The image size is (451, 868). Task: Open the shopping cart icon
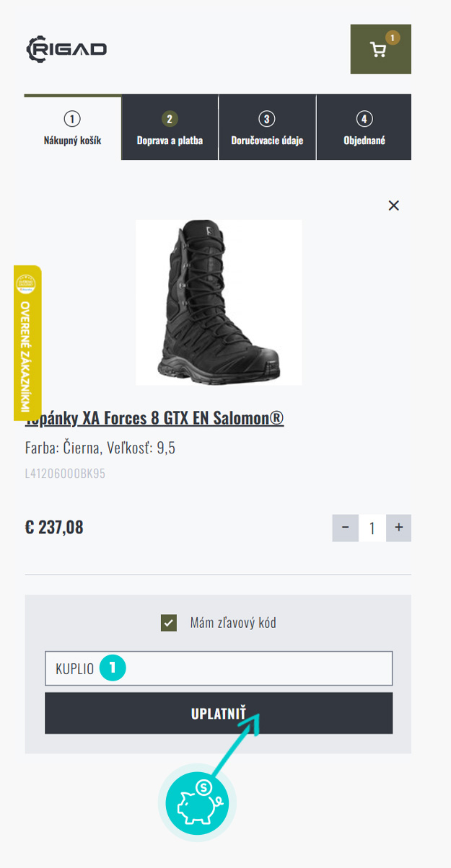point(380,49)
